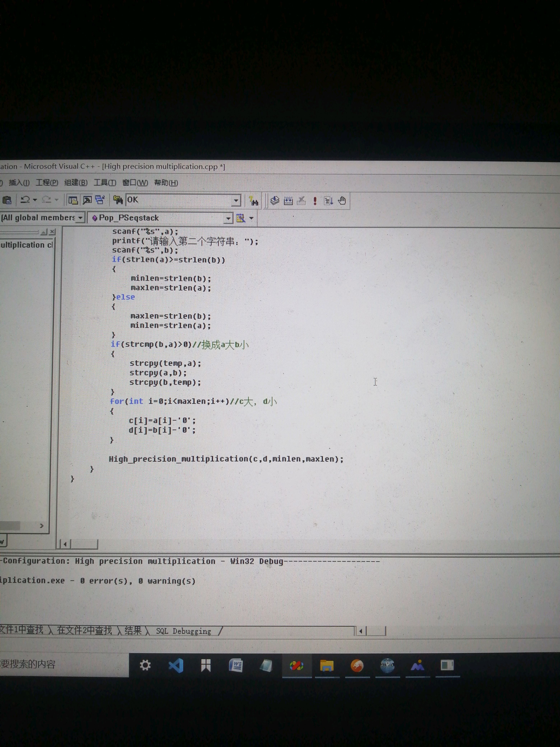This screenshot has width=560, height=747.
Task: Open the orange browser icon on the taskbar
Action: pos(357,666)
